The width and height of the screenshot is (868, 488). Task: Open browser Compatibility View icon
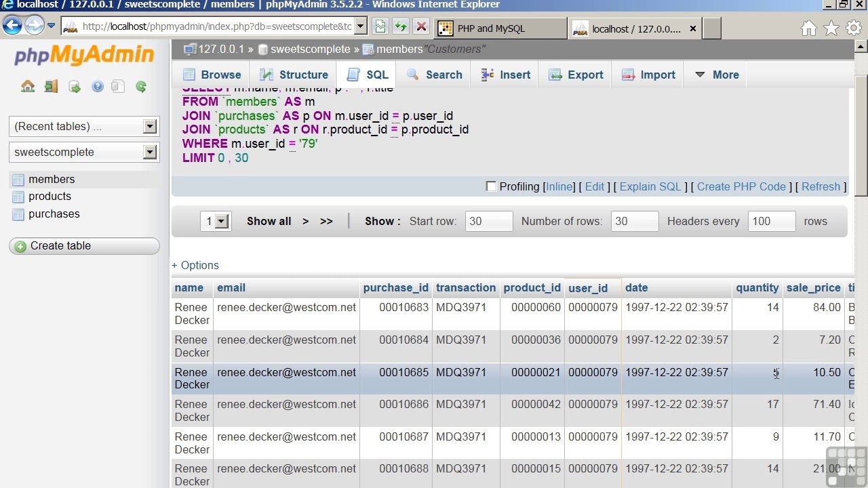(x=380, y=27)
